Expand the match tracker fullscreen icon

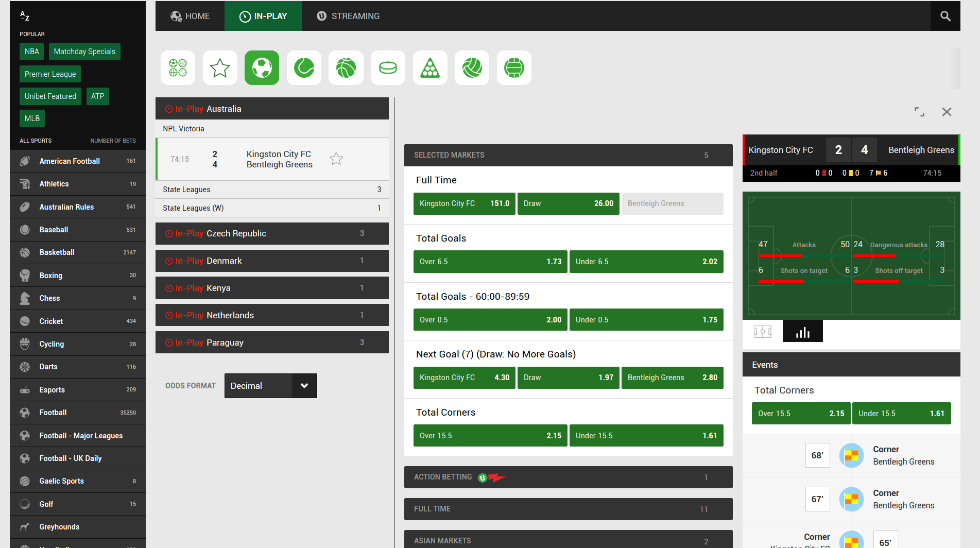[x=919, y=112]
